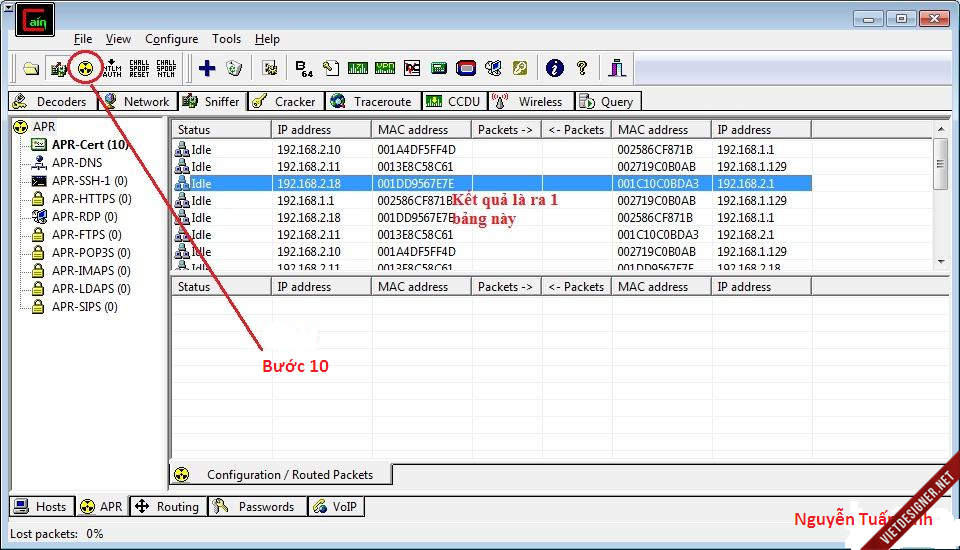Click the red VNC password decoder icon
Viewport: 960px width, 550px height.
point(412,68)
